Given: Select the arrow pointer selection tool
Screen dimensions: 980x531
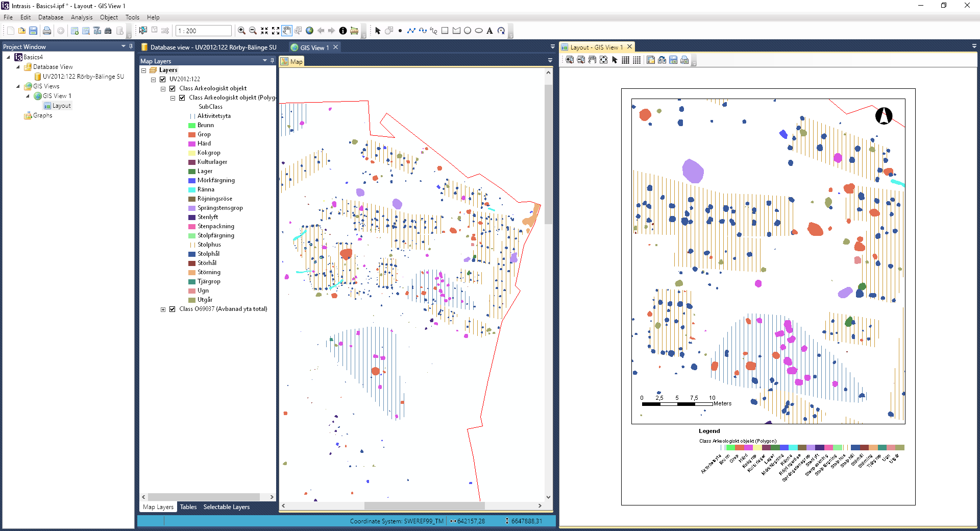Looking at the screenshot, I should click(x=378, y=31).
